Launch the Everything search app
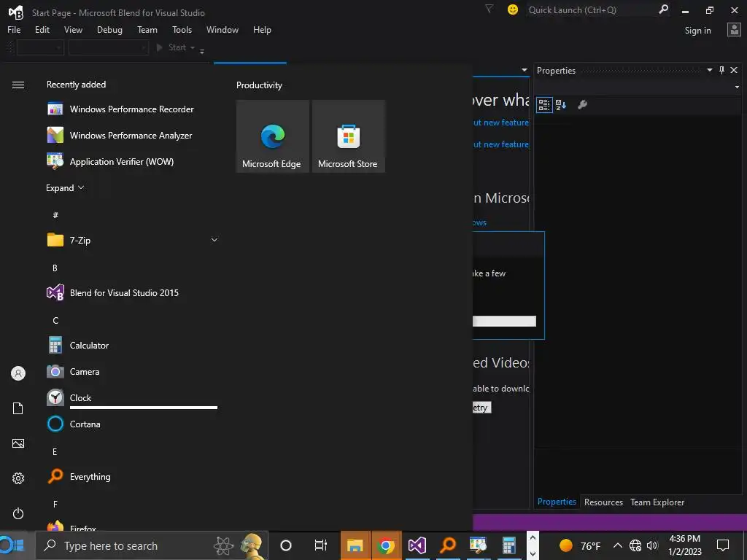747x560 pixels. click(132, 476)
